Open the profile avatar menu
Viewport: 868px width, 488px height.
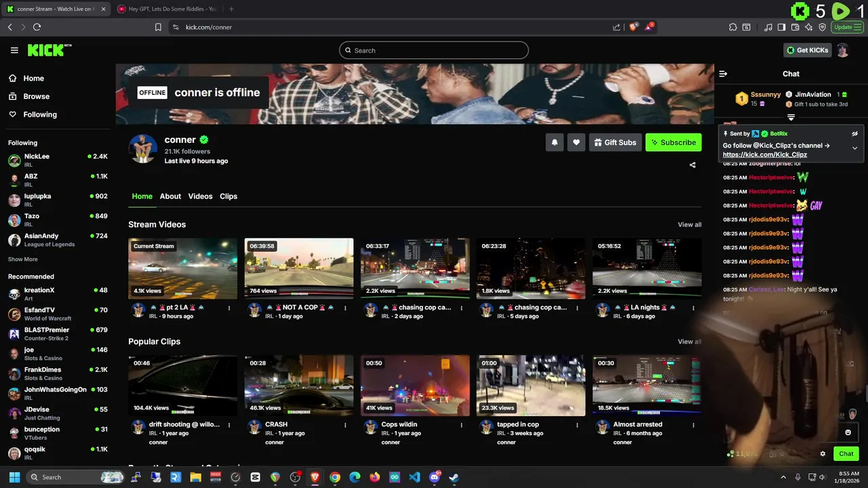coord(843,50)
